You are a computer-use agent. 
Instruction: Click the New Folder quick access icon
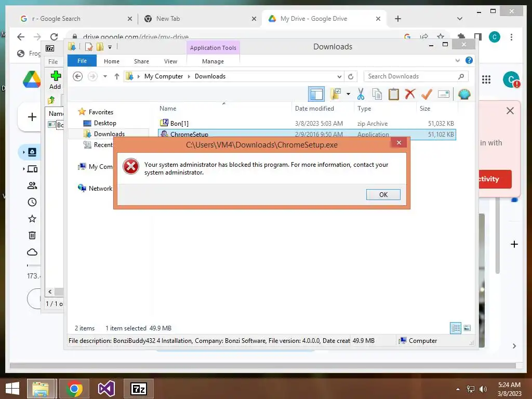100,47
